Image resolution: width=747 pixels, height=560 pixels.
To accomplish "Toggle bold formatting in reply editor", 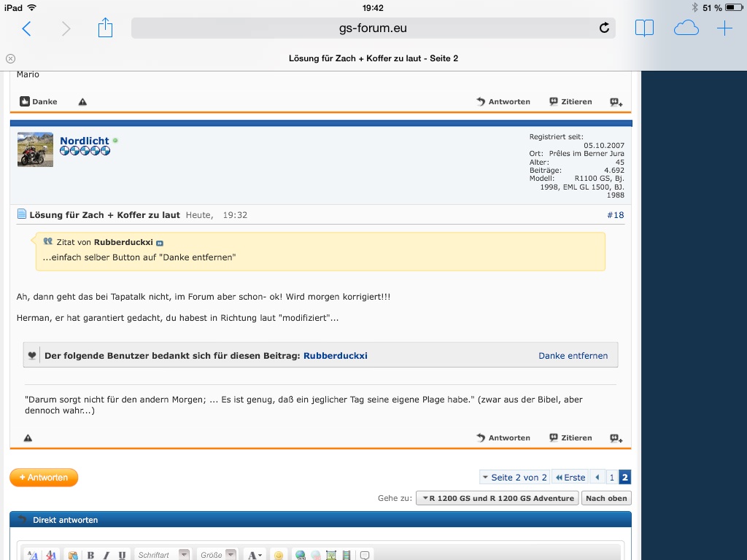I will click(91, 555).
